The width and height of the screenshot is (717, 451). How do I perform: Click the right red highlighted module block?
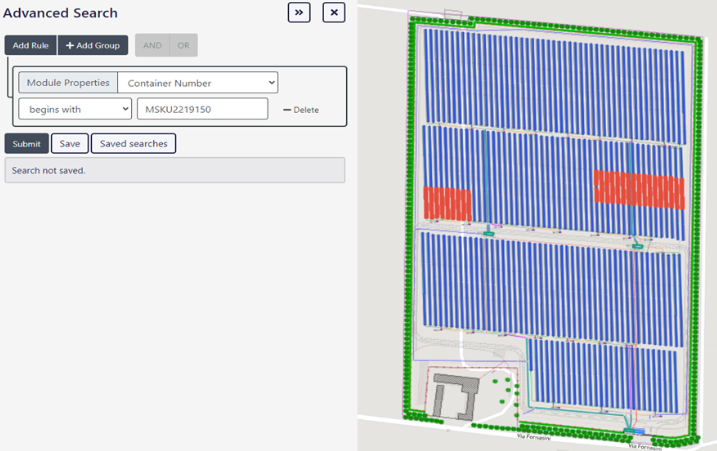[640, 191]
